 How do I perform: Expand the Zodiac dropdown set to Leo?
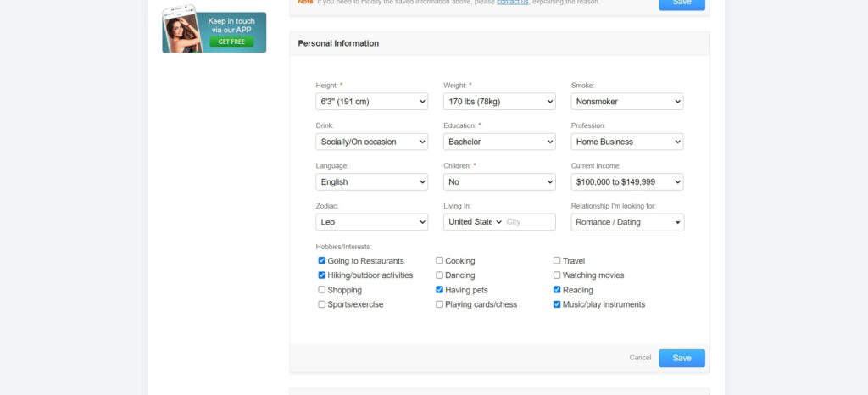click(x=371, y=222)
